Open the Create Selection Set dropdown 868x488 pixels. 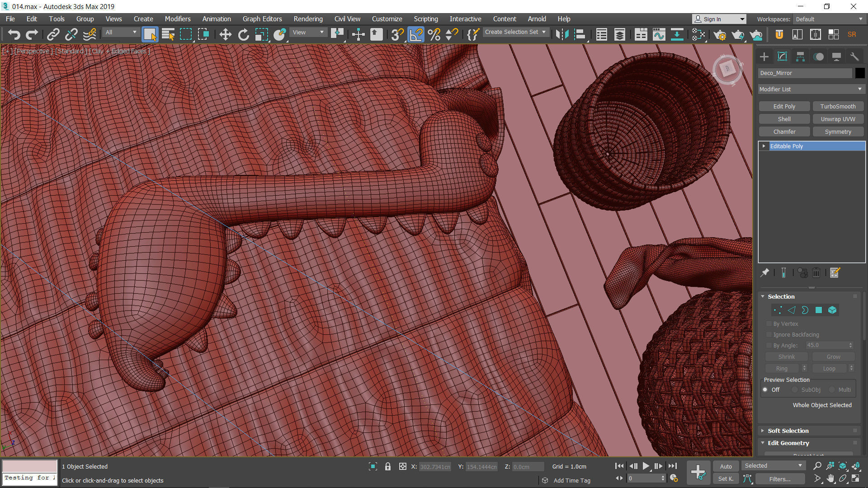[x=515, y=32]
